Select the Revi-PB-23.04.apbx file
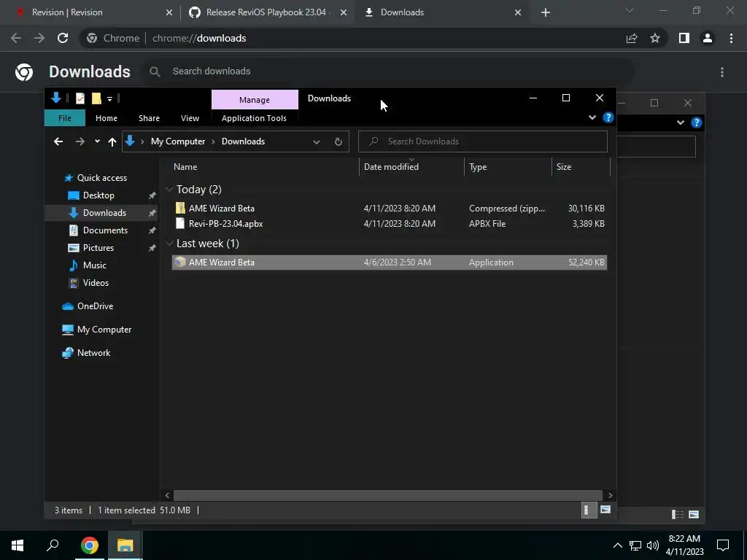This screenshot has height=560, width=747. pyautogui.click(x=389, y=223)
